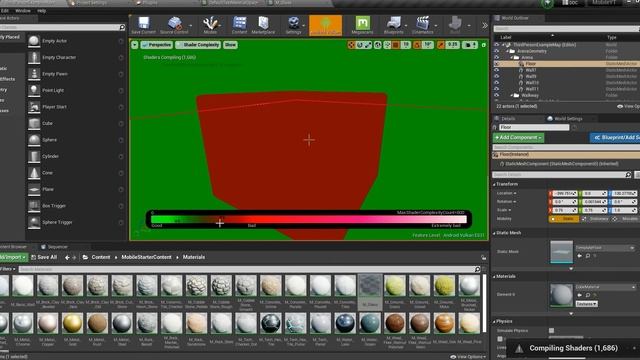This screenshot has height=360, width=640.
Task: Click the Show button in viewport
Action: coord(230,45)
